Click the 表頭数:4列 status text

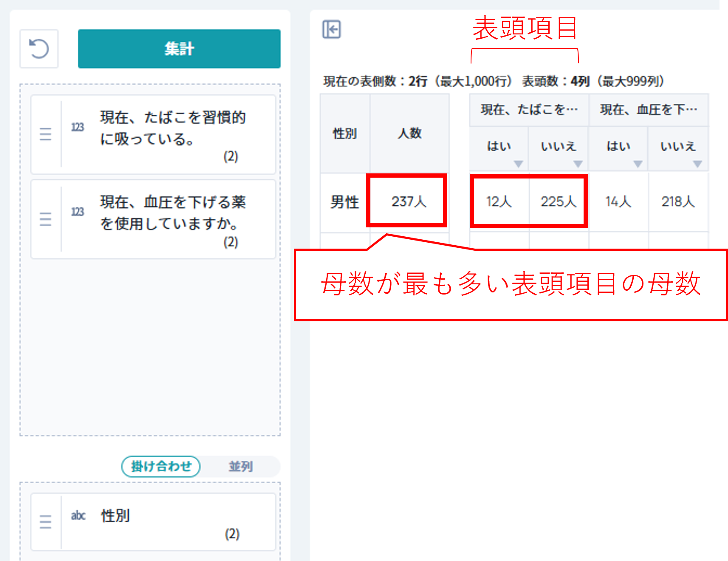556,81
